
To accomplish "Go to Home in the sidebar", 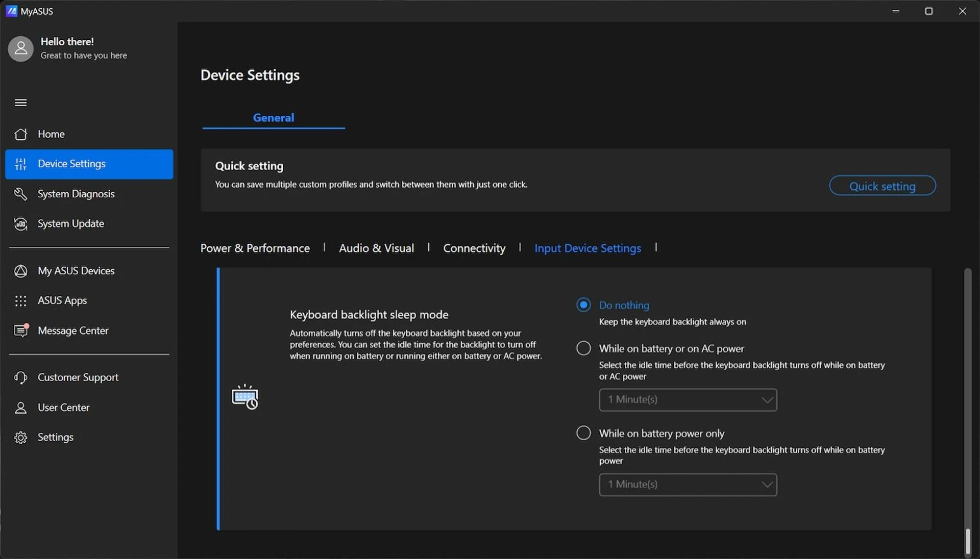I will point(89,134).
